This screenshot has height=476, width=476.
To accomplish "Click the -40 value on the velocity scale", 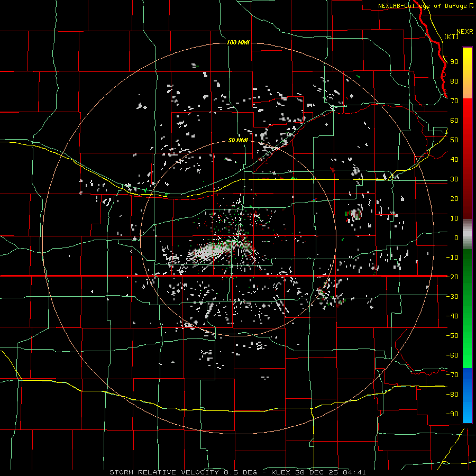I will point(452,316).
